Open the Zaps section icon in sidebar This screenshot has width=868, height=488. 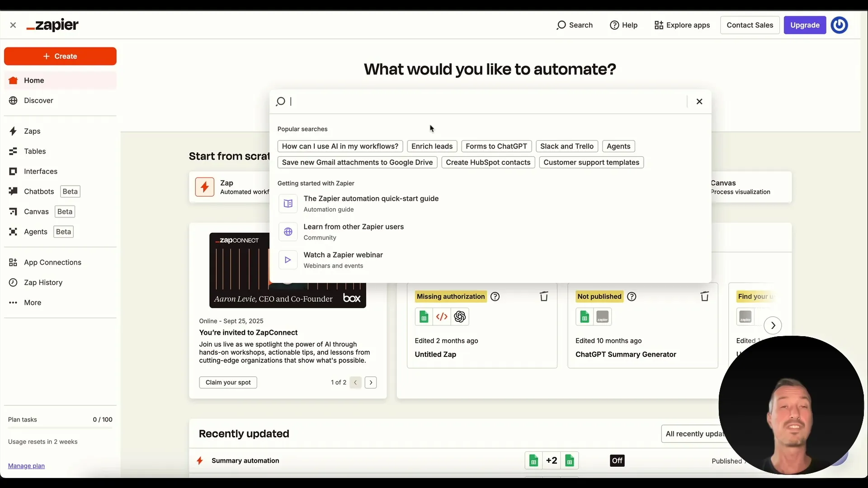(x=12, y=131)
